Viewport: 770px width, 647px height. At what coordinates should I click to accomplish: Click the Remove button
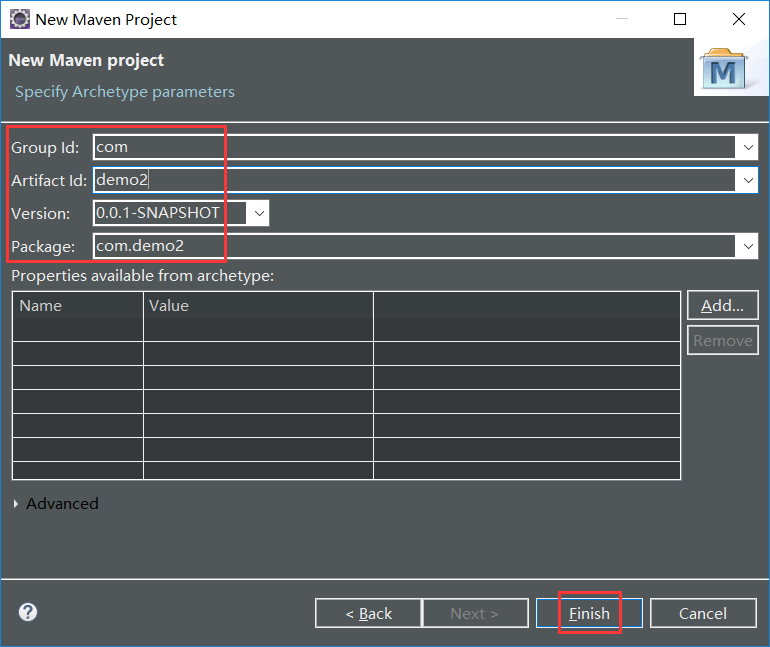click(722, 340)
